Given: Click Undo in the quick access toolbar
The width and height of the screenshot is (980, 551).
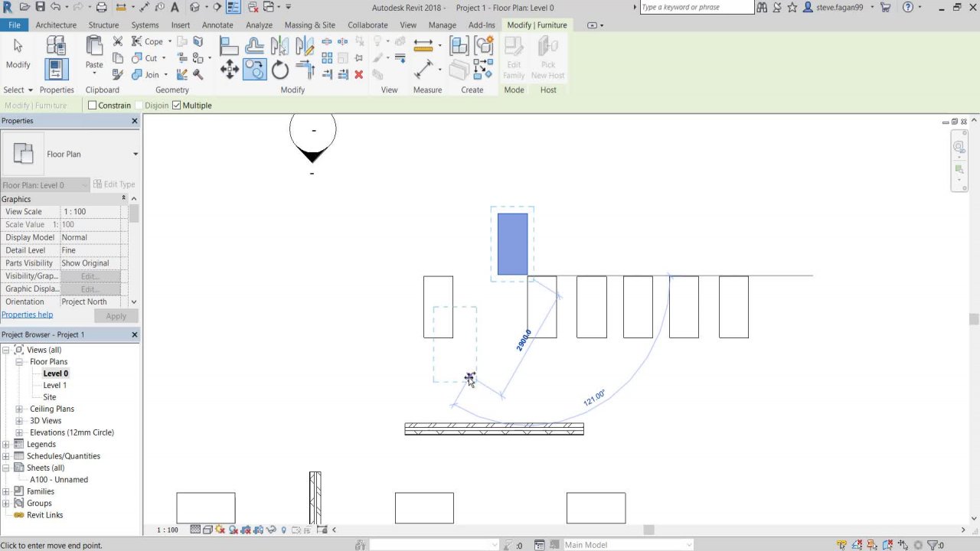Looking at the screenshot, I should (56, 7).
